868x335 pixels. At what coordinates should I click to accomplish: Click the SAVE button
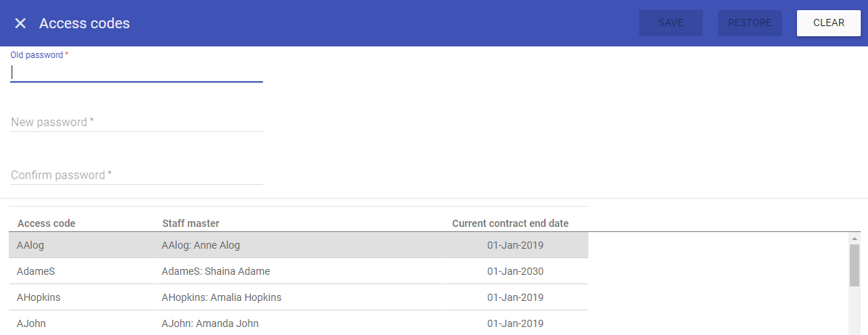pyautogui.click(x=670, y=23)
